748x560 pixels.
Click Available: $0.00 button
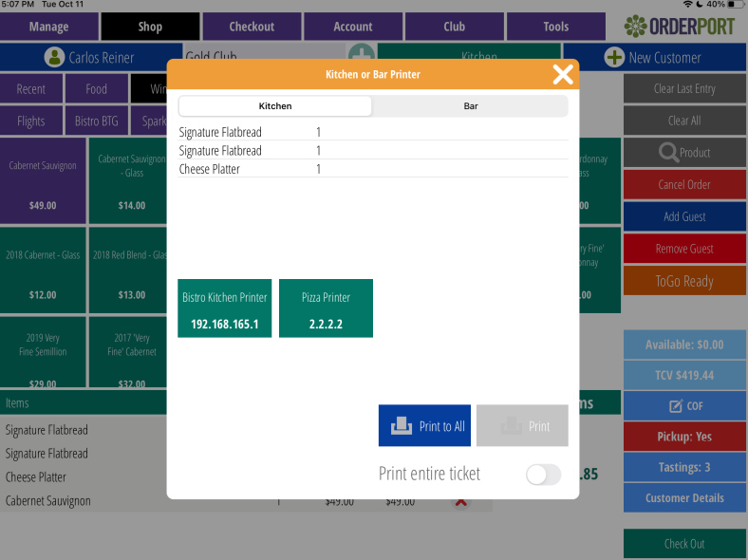point(684,345)
